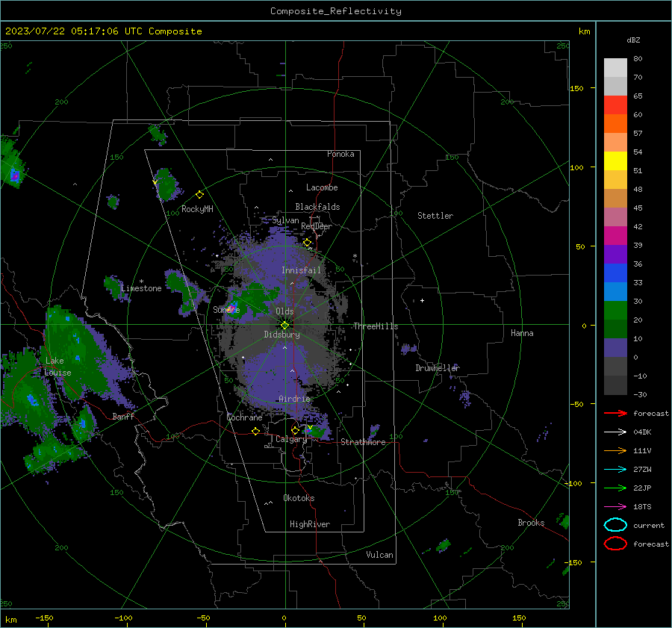
Task: Select the white 04DK arrow icon
Action: click(x=615, y=432)
